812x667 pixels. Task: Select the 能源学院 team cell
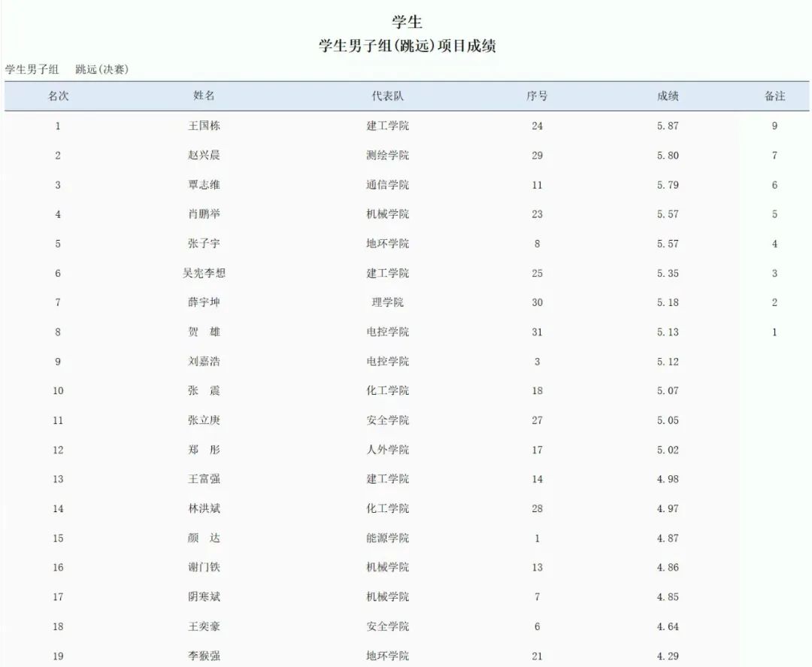pyautogui.click(x=387, y=538)
